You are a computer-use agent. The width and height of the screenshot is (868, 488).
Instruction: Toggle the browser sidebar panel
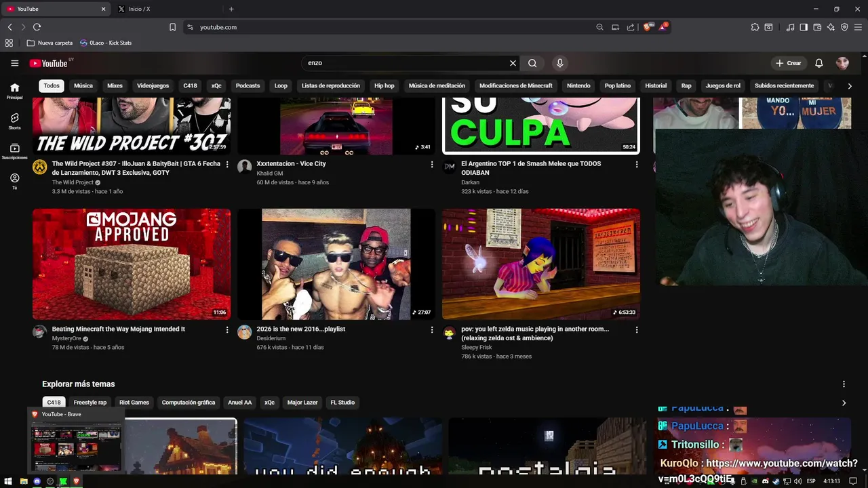click(x=804, y=27)
